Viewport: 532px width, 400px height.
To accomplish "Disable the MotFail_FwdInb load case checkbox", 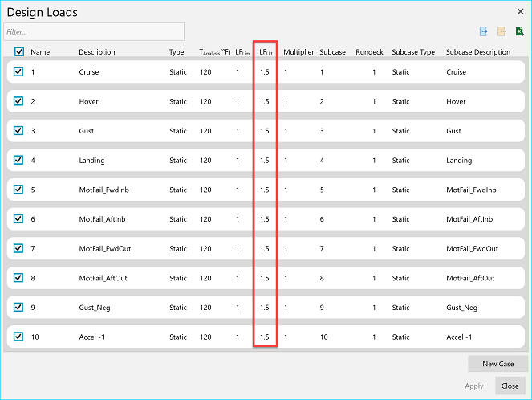I will (x=18, y=190).
